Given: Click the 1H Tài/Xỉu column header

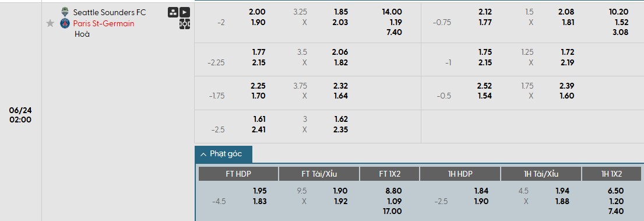Looking at the screenshot, I should click(x=541, y=174).
